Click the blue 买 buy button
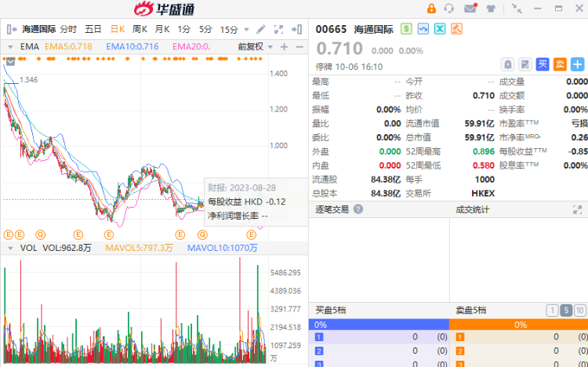This screenshot has width=588, height=367. tap(543, 64)
